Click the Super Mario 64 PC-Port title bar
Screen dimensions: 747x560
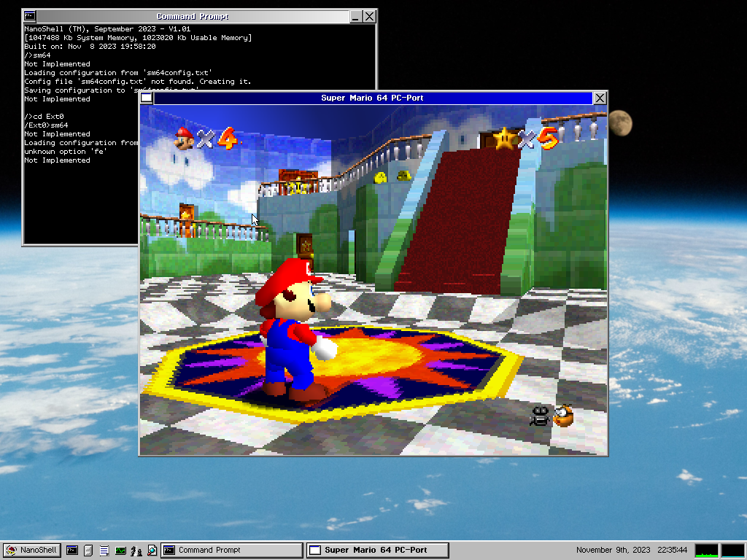tap(373, 98)
